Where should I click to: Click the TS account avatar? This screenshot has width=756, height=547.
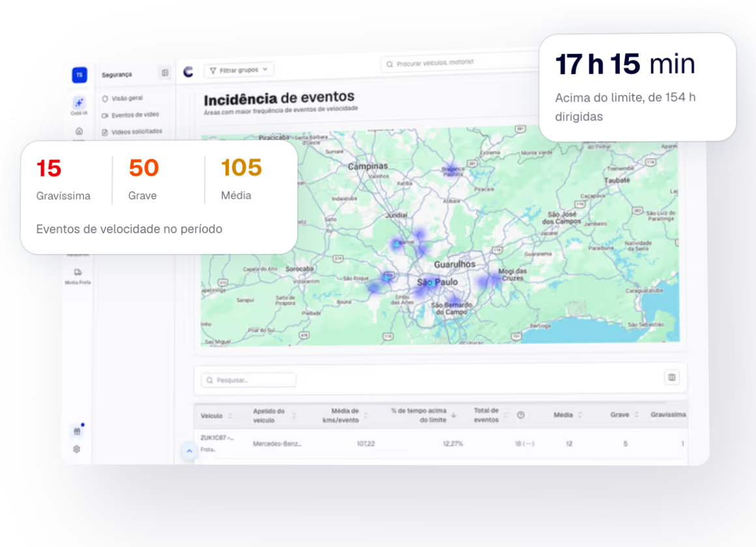pyautogui.click(x=80, y=75)
